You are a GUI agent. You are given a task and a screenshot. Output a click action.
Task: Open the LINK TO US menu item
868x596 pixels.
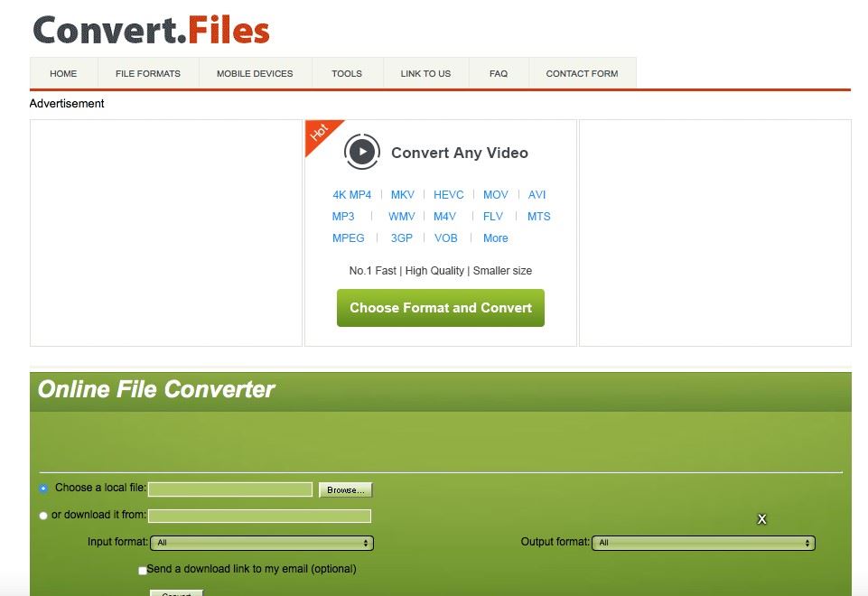[425, 74]
